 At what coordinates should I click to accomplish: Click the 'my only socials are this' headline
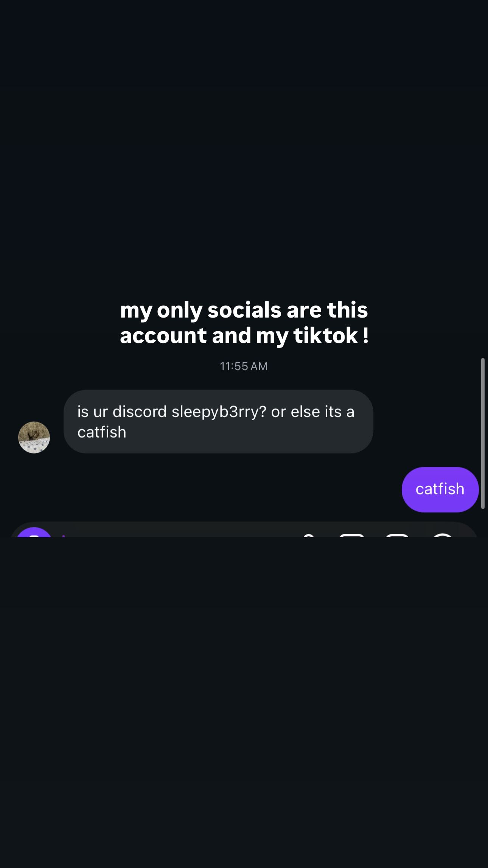click(244, 310)
